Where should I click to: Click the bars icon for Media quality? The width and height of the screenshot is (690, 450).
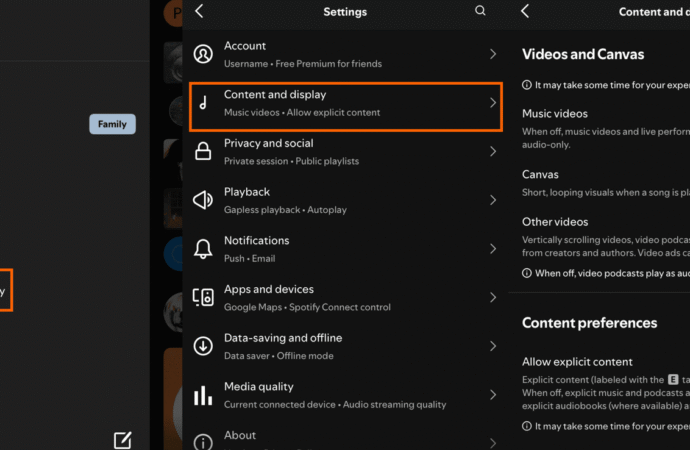click(203, 395)
